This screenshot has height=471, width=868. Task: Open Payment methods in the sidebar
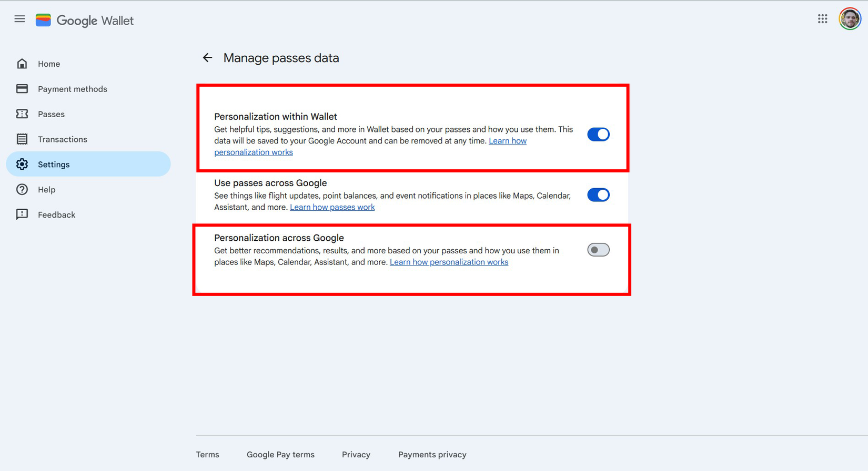88,89
